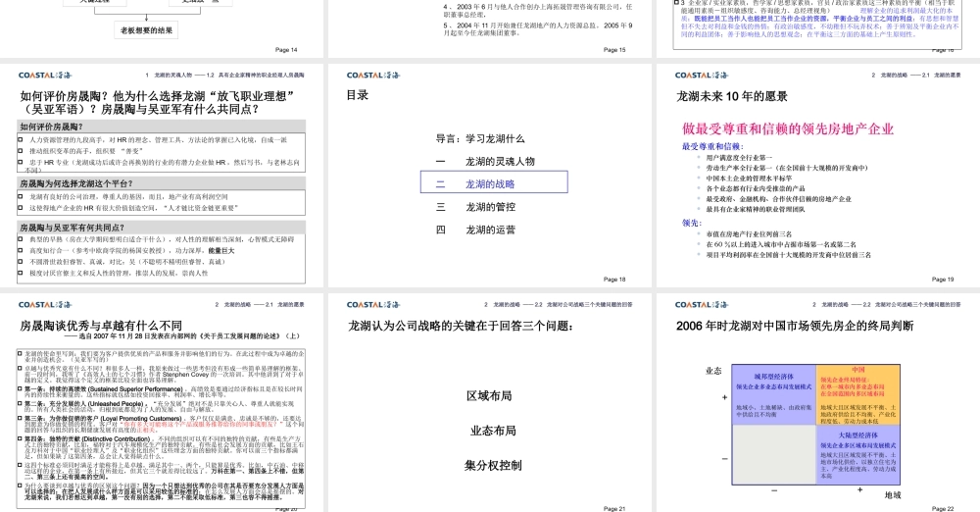Image resolution: width=980 pixels, height=512 pixels.
Task: Click COASTAL logo on the 目录 slide
Action: click(373, 76)
